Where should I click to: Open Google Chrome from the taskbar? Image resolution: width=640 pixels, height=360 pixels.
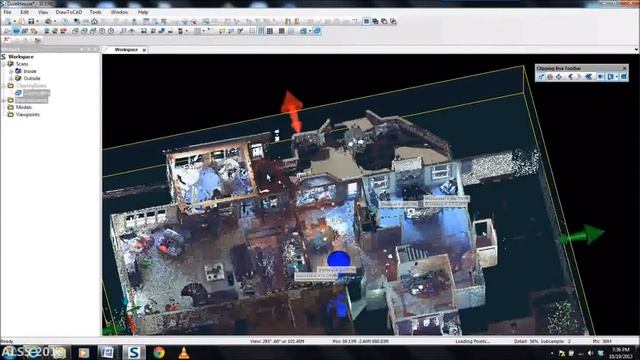point(159,352)
